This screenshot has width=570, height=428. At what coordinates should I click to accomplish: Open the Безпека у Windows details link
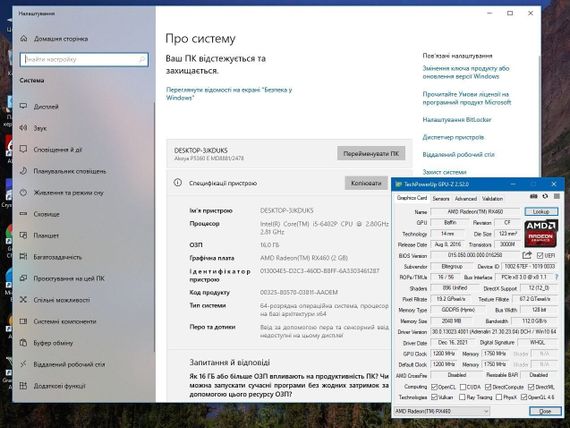pos(229,93)
